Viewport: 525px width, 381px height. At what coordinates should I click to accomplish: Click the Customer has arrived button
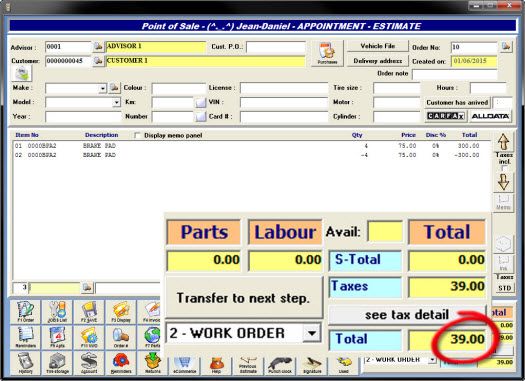[457, 103]
